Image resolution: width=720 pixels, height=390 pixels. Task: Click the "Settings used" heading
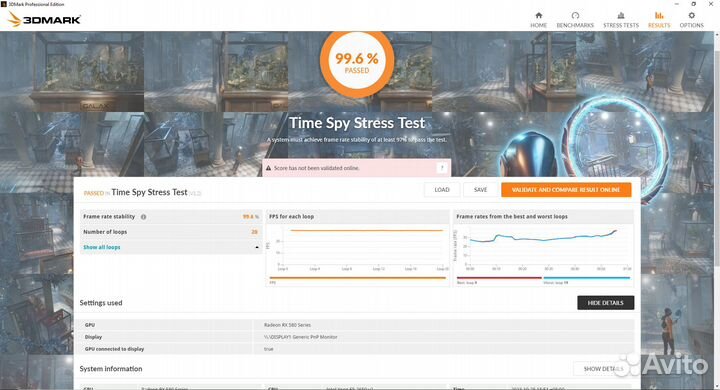pos(101,303)
